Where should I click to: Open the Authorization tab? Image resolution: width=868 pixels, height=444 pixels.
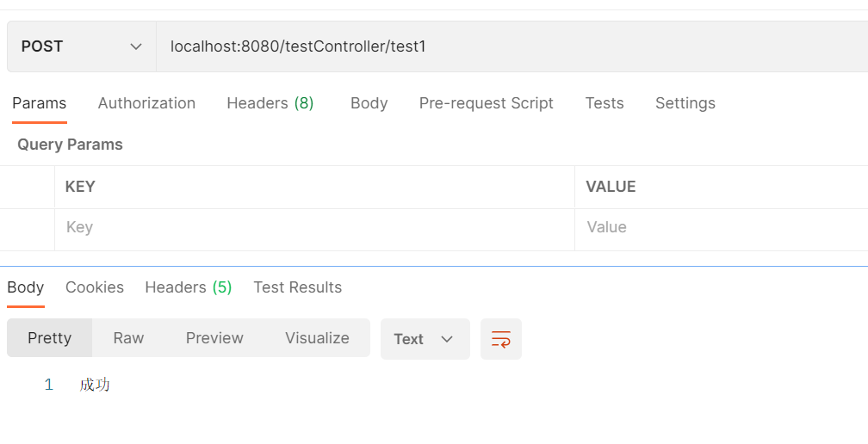[146, 103]
